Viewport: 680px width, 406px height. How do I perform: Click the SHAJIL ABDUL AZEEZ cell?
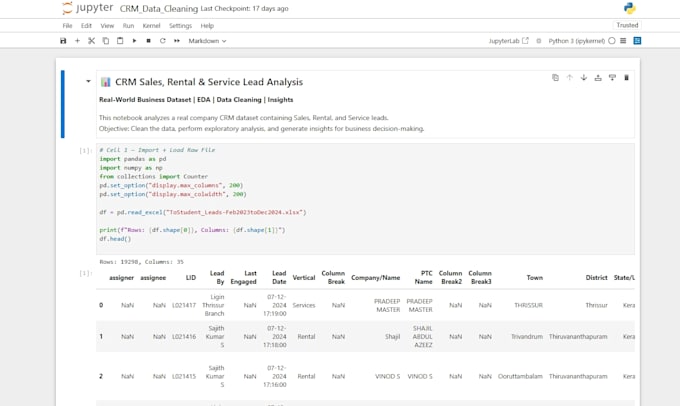pyautogui.click(x=422, y=337)
